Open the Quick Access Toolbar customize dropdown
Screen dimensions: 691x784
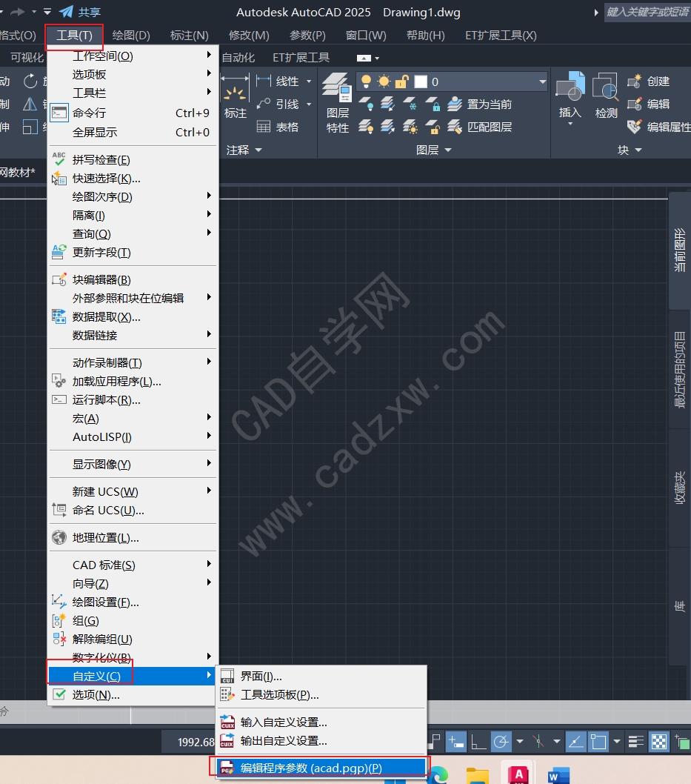coord(47,12)
